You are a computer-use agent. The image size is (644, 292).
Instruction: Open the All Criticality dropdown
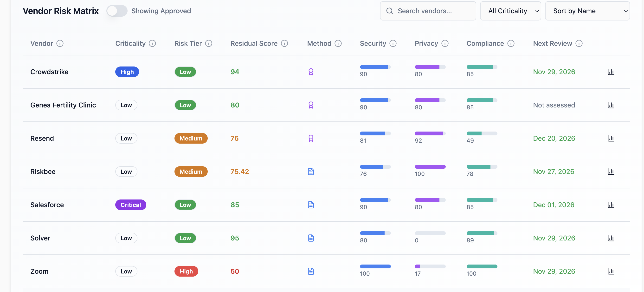(x=510, y=11)
